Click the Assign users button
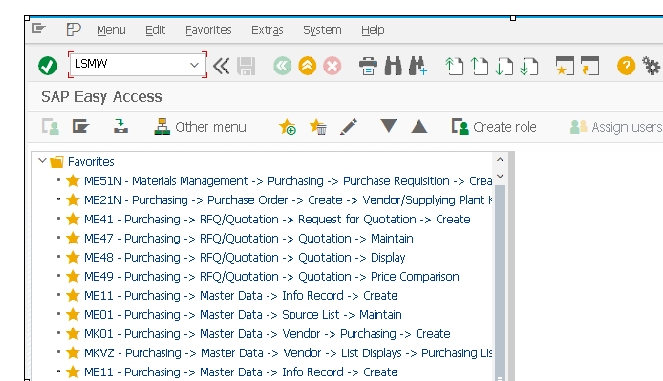663x381 pixels. (616, 127)
